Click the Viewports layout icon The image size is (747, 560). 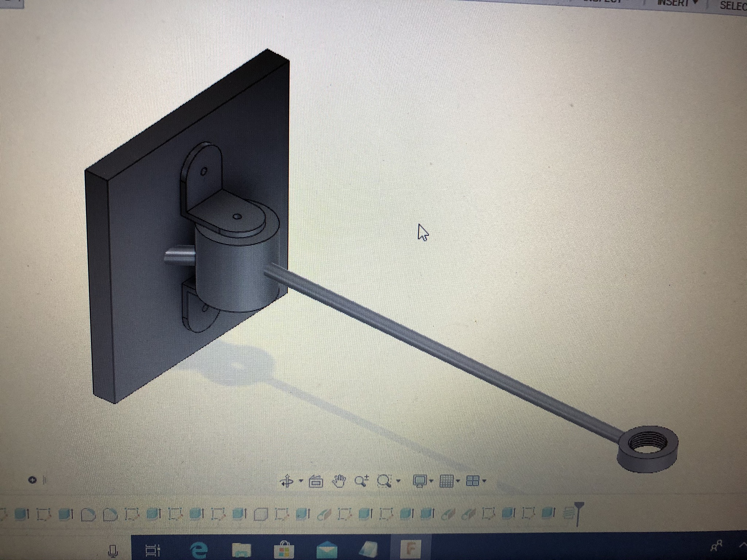tap(473, 481)
